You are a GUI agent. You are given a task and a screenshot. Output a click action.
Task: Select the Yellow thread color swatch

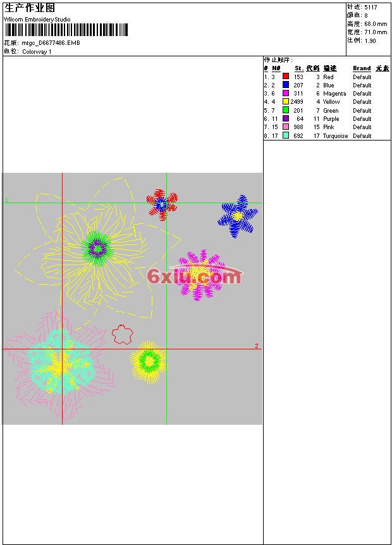click(x=286, y=101)
